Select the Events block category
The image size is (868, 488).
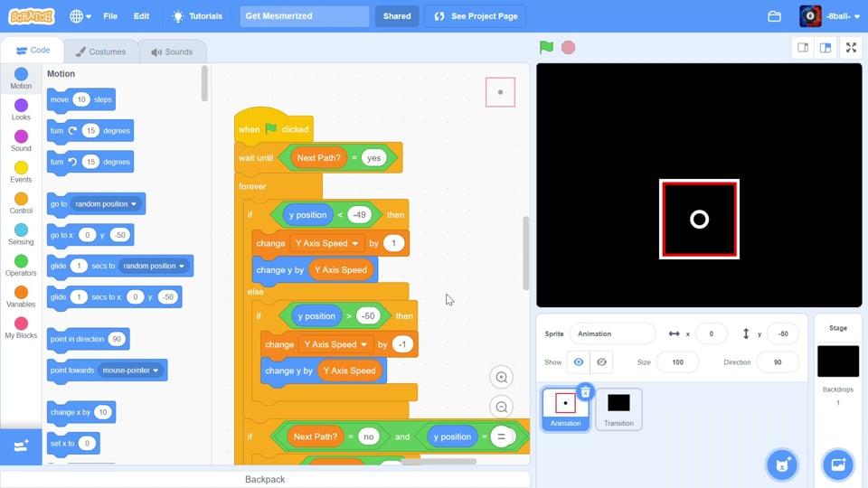(x=21, y=172)
